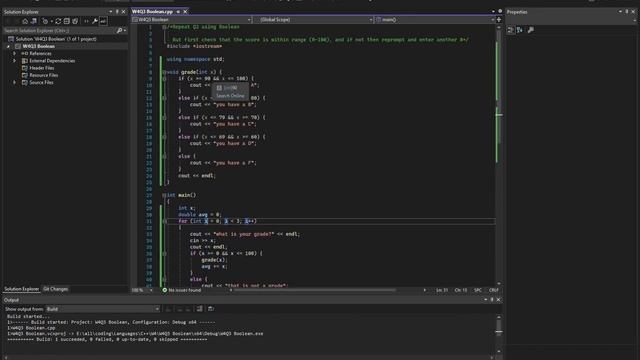Open the W4Q3 Boolean.cpp editor tab

pyautogui.click(x=152, y=12)
